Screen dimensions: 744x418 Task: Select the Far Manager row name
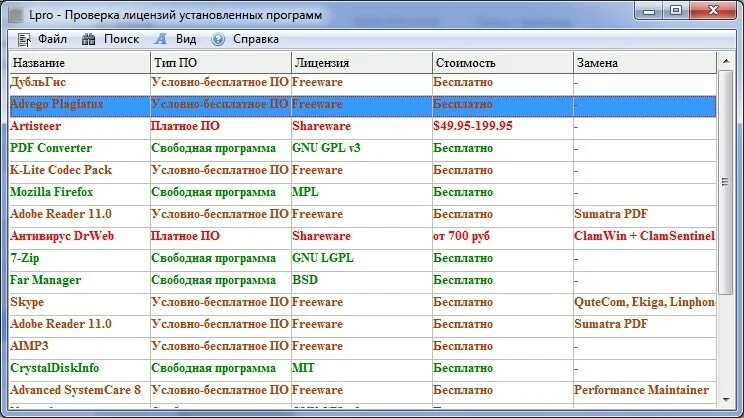point(46,280)
